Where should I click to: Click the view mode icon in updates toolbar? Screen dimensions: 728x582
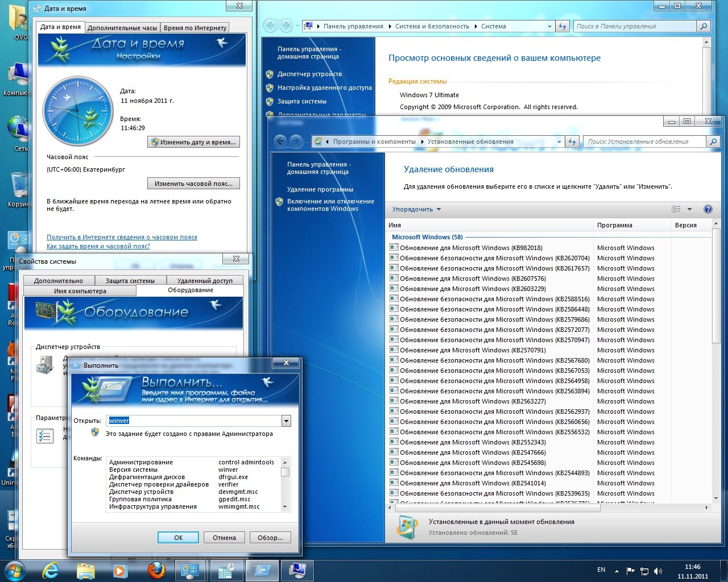point(676,209)
